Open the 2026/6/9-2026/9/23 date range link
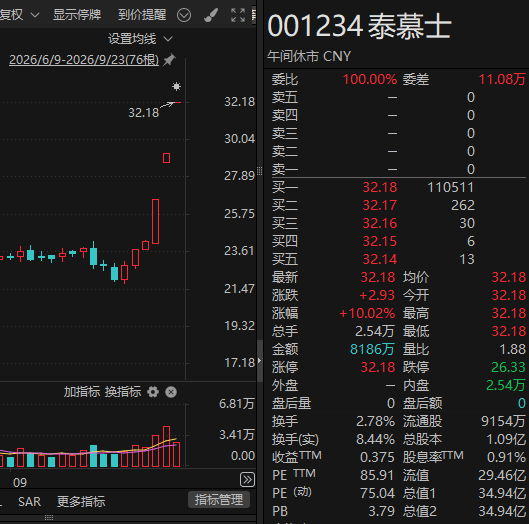This screenshot has height=524, width=529. 84,60
